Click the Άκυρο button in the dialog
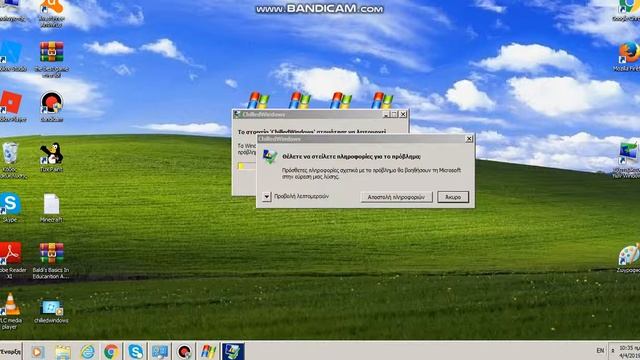The height and width of the screenshot is (360, 640). (x=453, y=197)
